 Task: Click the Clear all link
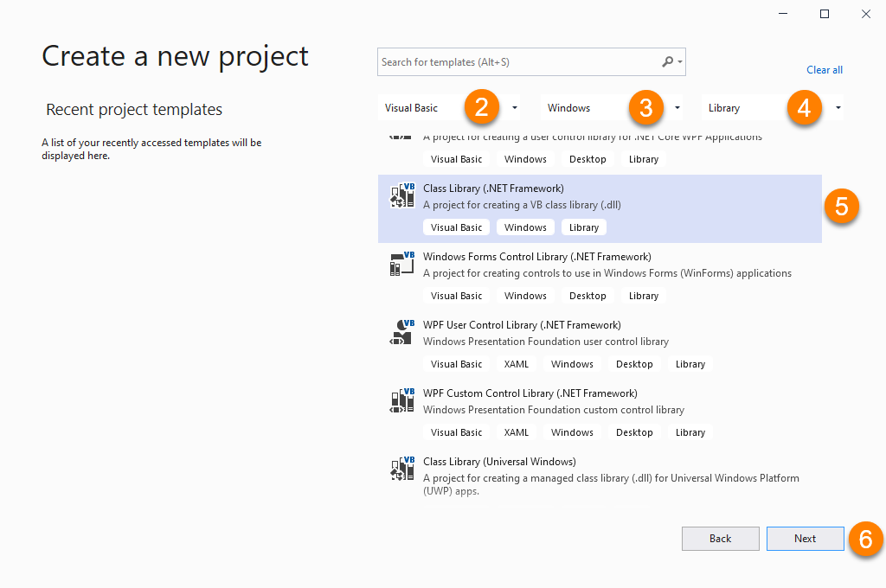tap(824, 70)
